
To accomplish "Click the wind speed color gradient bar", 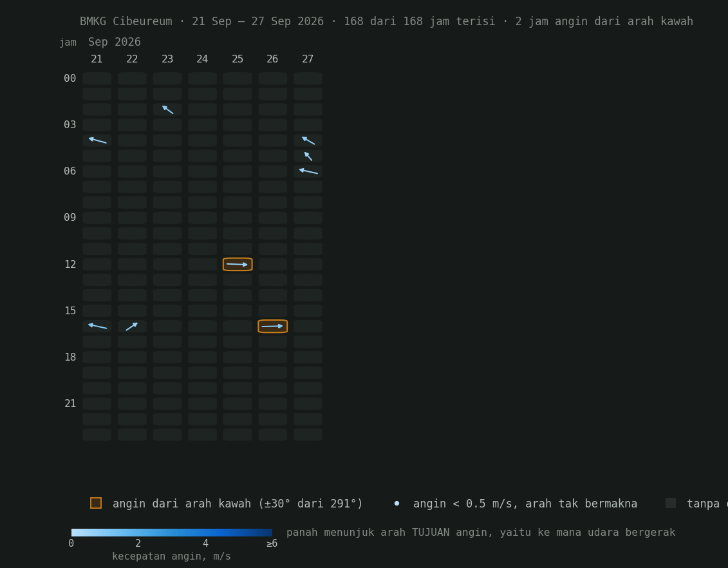I will pos(172,533).
